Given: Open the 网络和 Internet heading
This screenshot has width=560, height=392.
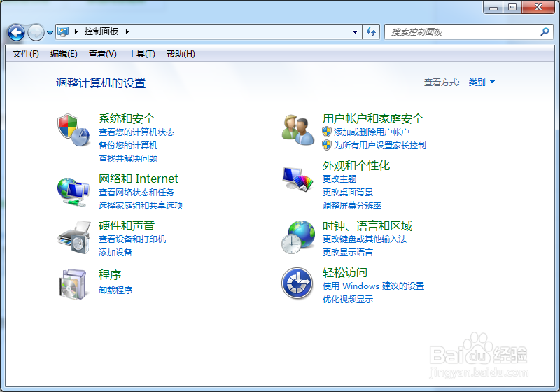Looking at the screenshot, I should click(x=138, y=178).
